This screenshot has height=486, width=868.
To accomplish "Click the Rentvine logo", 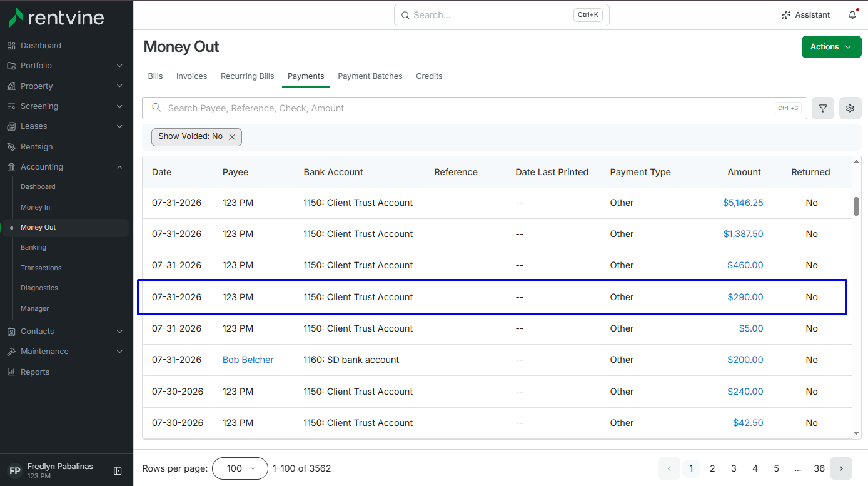I will [x=56, y=18].
